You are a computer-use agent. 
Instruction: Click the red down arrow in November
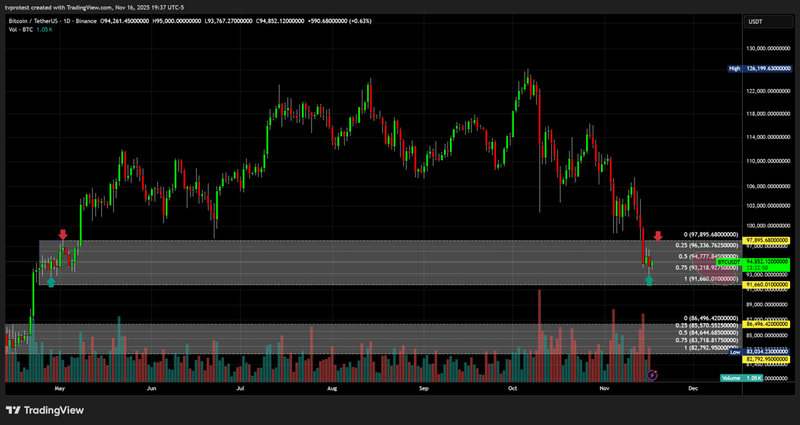(x=658, y=236)
